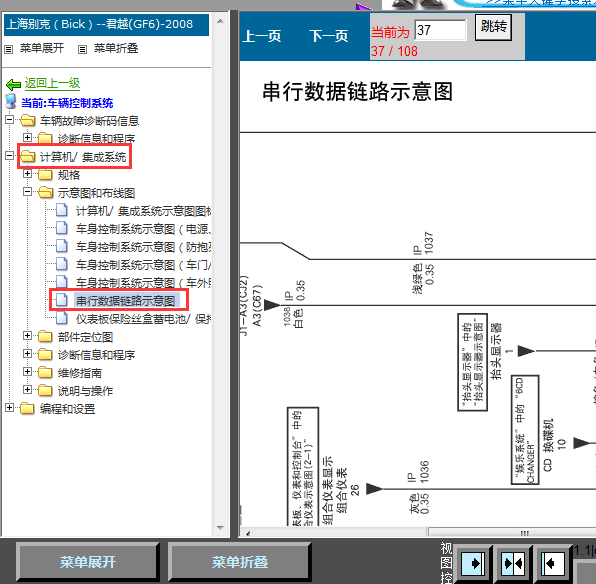Image resolution: width=596 pixels, height=584 pixels.
Task: Expand the first 诊断信息和程序 node
Action: tap(27, 137)
